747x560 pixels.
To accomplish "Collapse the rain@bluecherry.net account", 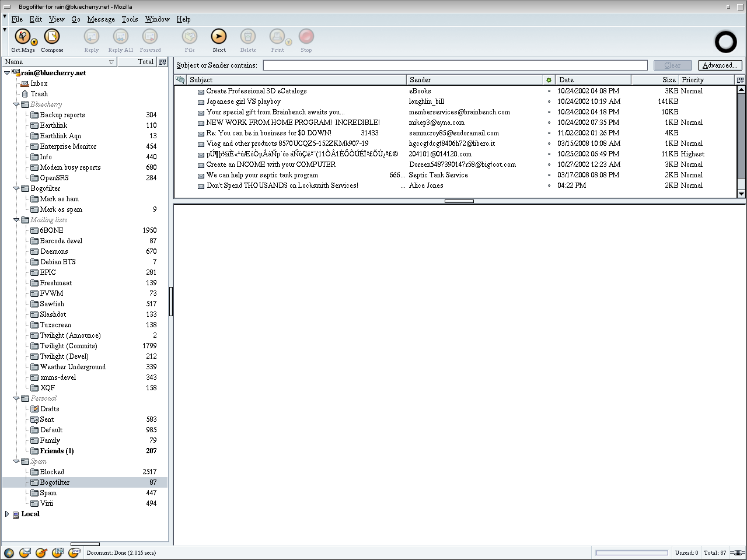I will click(x=7, y=73).
